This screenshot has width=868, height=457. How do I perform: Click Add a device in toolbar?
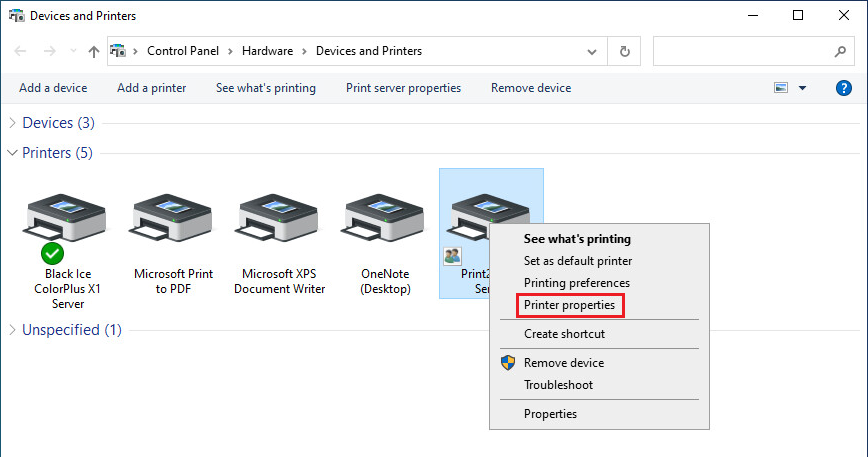click(53, 88)
